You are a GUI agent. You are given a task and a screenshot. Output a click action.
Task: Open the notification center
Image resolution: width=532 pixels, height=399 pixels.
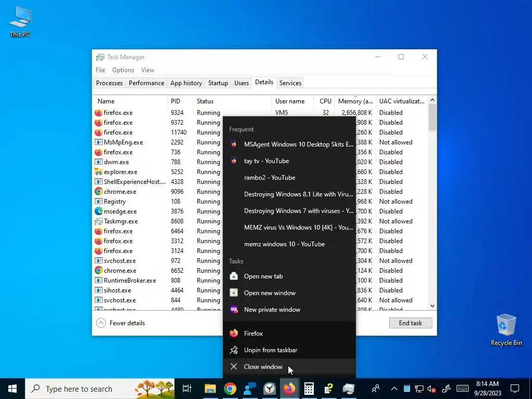coord(515,389)
